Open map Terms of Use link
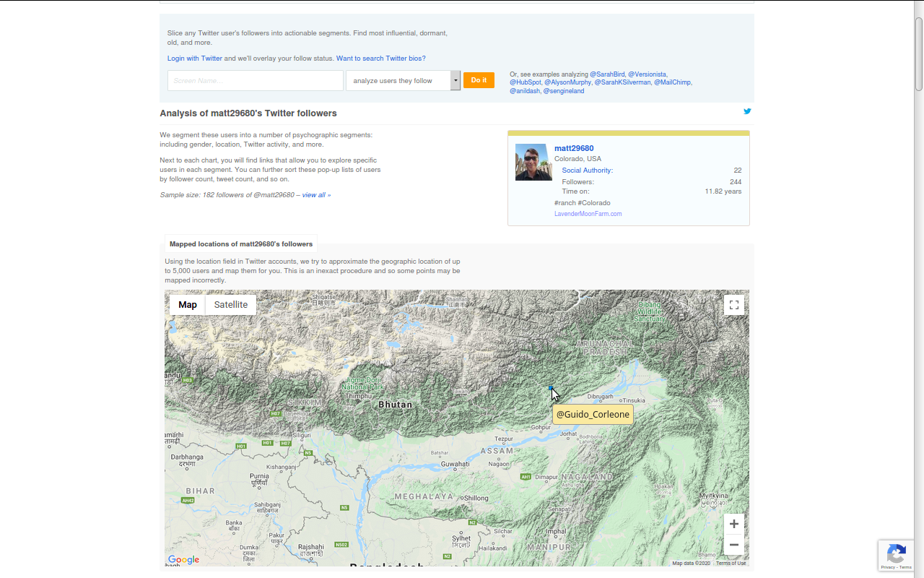 [x=731, y=564]
